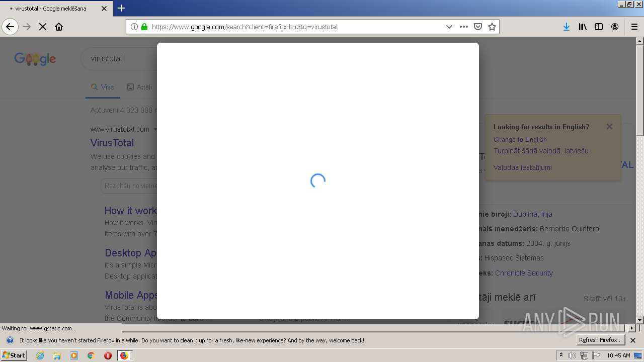Image resolution: width=644 pixels, height=362 pixels.
Task: Open Windows Media Player taskbar icon
Action: click(74, 355)
